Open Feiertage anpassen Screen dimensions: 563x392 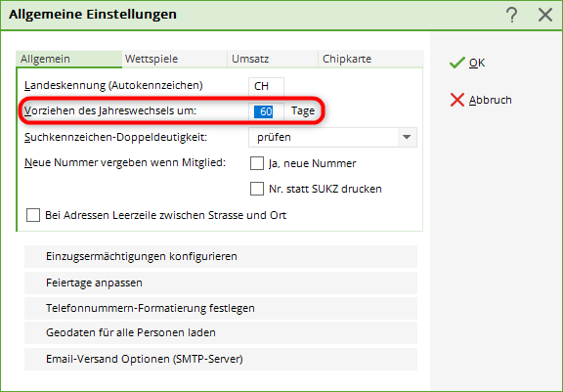click(221, 283)
